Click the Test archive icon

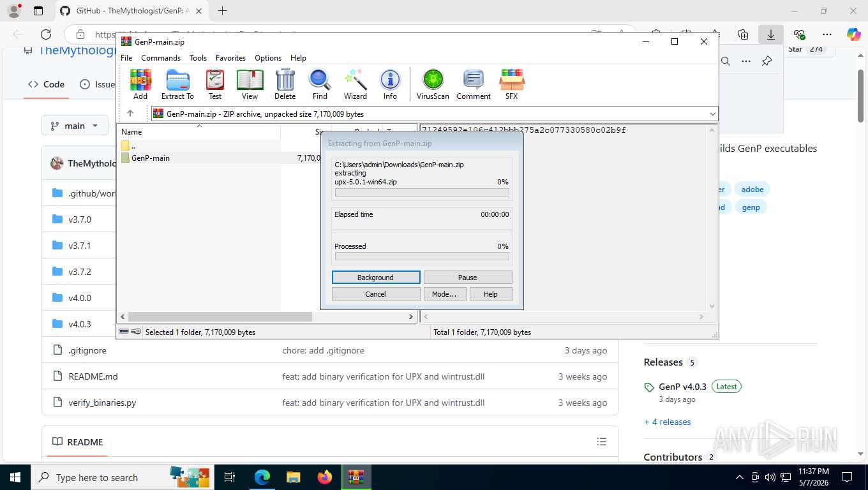point(215,84)
